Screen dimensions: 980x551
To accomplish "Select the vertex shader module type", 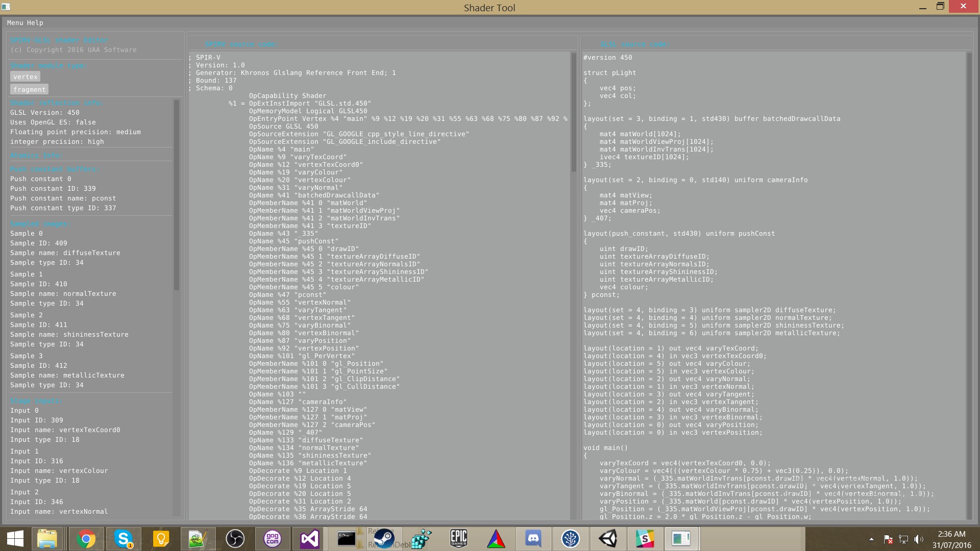I will coord(25,77).
